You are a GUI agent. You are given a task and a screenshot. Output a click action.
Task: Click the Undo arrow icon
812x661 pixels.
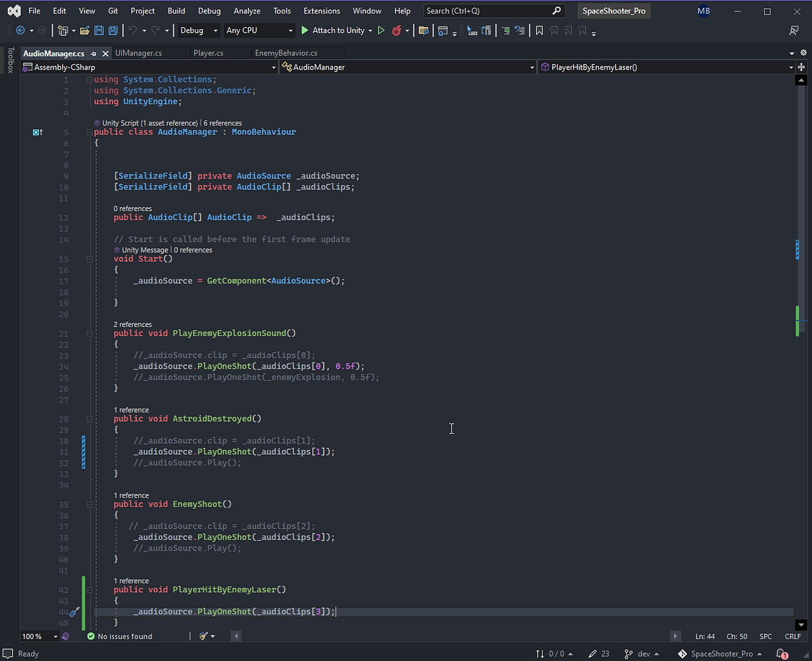[133, 30]
